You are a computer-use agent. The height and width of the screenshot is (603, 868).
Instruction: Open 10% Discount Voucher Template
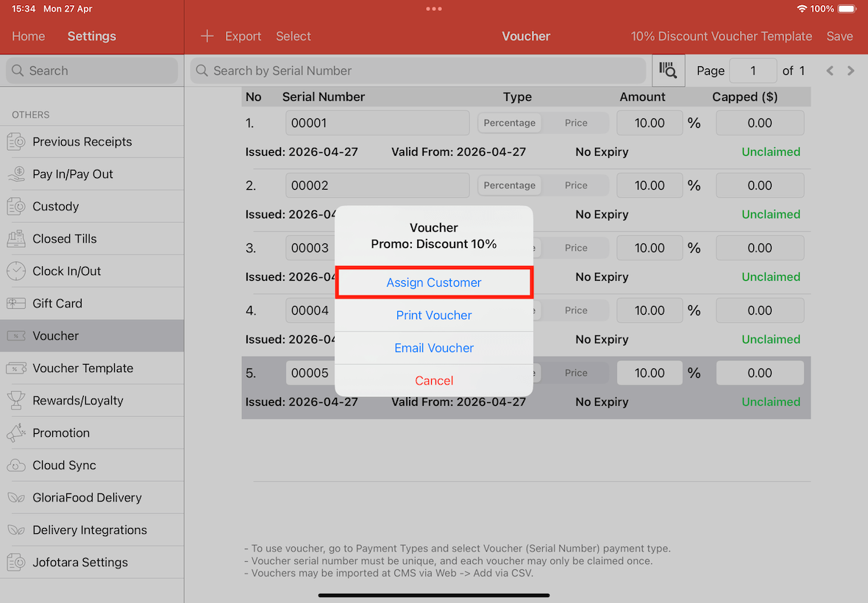[722, 36]
